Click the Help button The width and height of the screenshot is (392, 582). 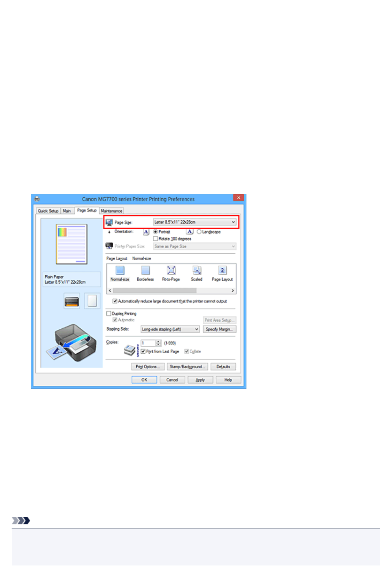tap(228, 380)
